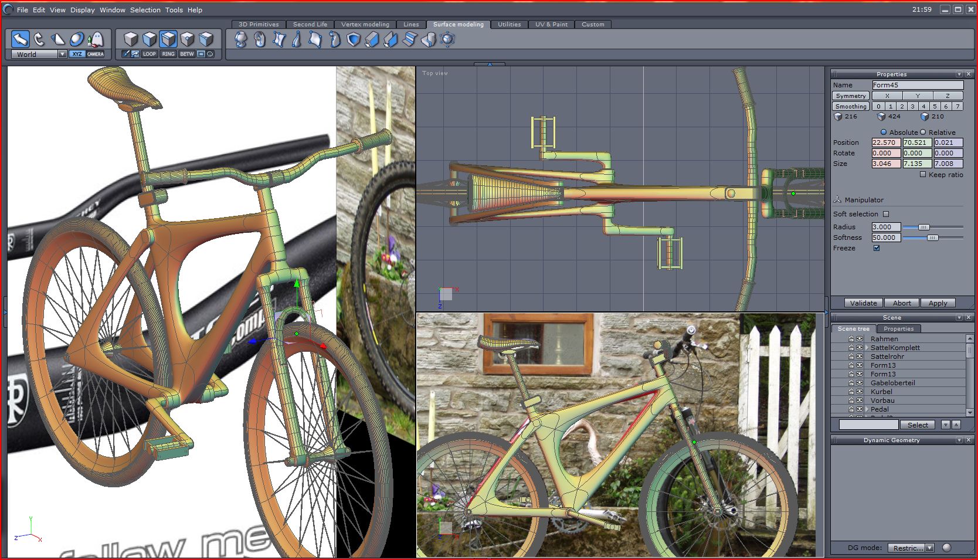Expand the Pedal tree node

pos(867,409)
